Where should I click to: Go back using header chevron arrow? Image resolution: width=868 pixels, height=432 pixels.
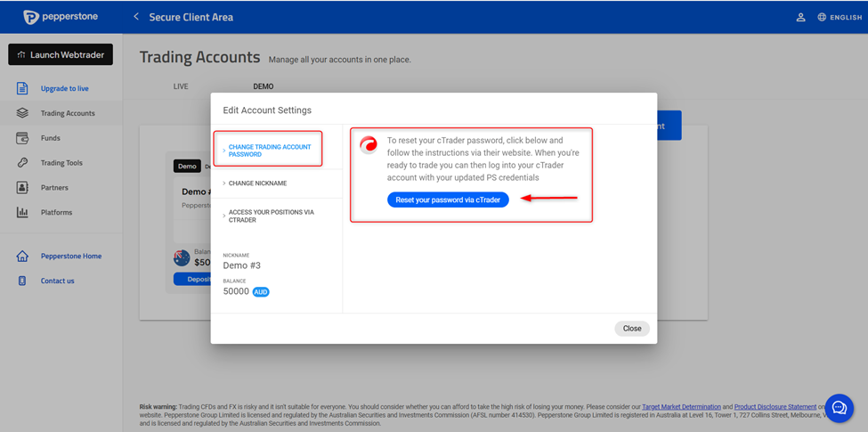136,17
